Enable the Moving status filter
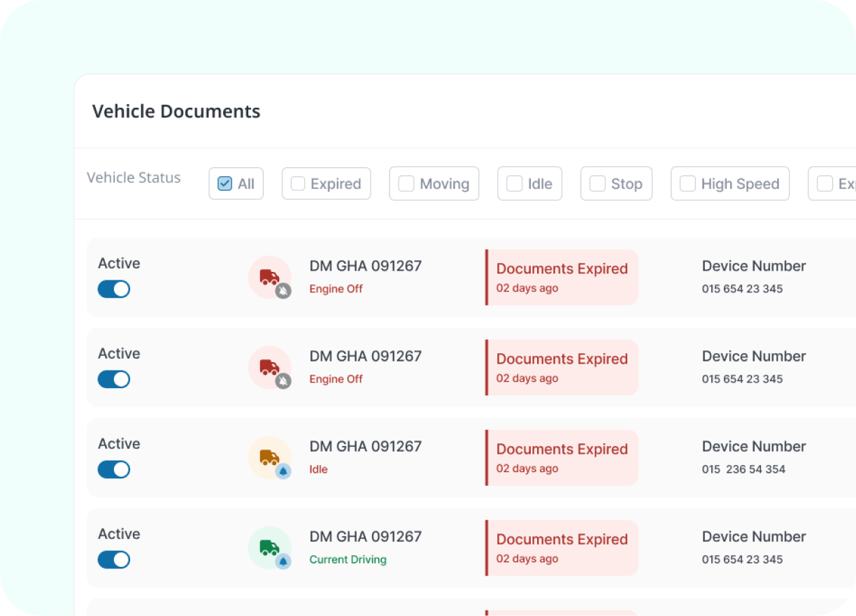Image resolution: width=856 pixels, height=616 pixels. tap(406, 184)
